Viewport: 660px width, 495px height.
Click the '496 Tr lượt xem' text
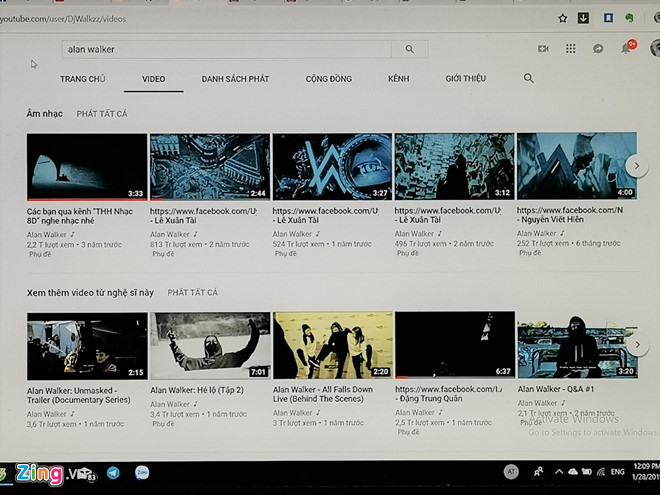[x=420, y=243]
